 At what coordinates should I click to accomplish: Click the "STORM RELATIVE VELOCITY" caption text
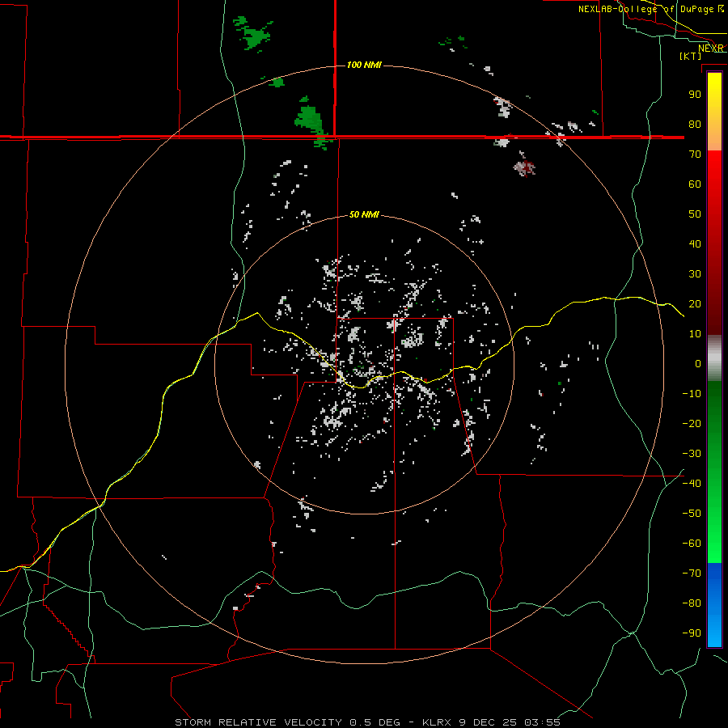[258, 722]
